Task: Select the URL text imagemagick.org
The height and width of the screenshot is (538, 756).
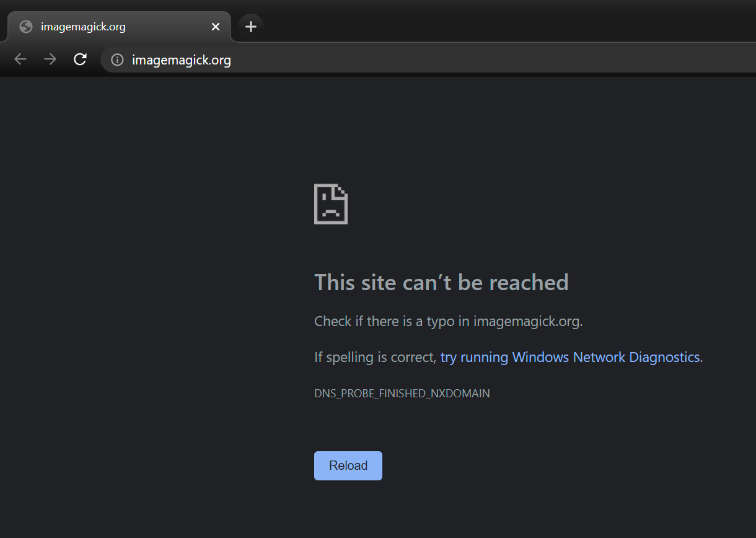Action: coord(180,60)
